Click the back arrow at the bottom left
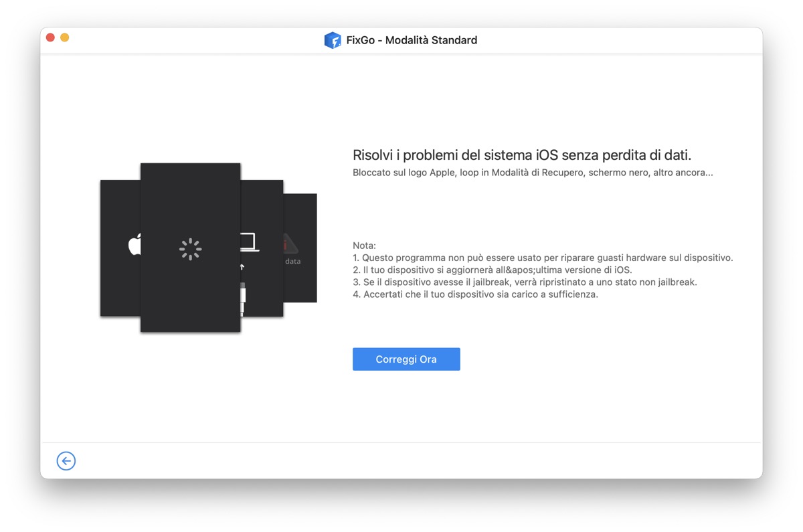The image size is (803, 532). 66,460
